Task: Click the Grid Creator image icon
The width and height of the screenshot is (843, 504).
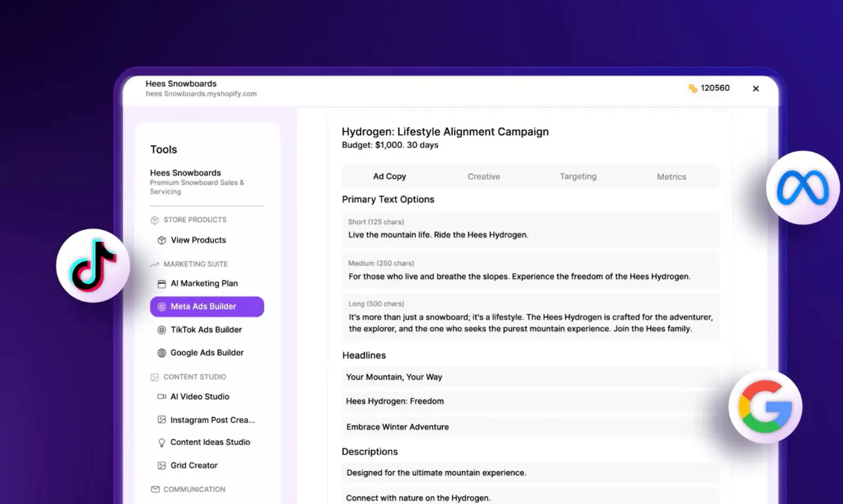Action: point(161,466)
